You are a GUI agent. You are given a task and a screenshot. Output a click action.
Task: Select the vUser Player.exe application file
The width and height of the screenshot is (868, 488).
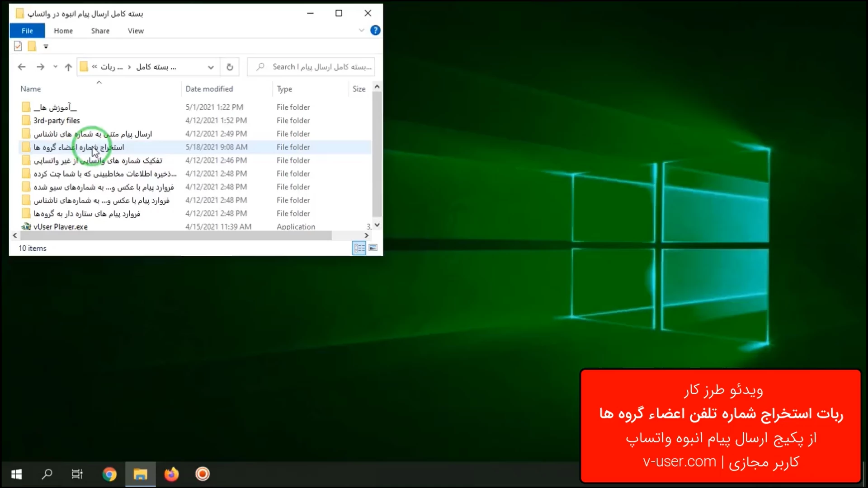click(x=60, y=226)
